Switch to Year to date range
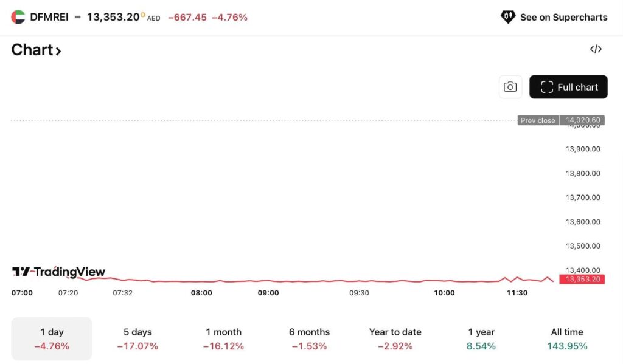 pos(395,338)
